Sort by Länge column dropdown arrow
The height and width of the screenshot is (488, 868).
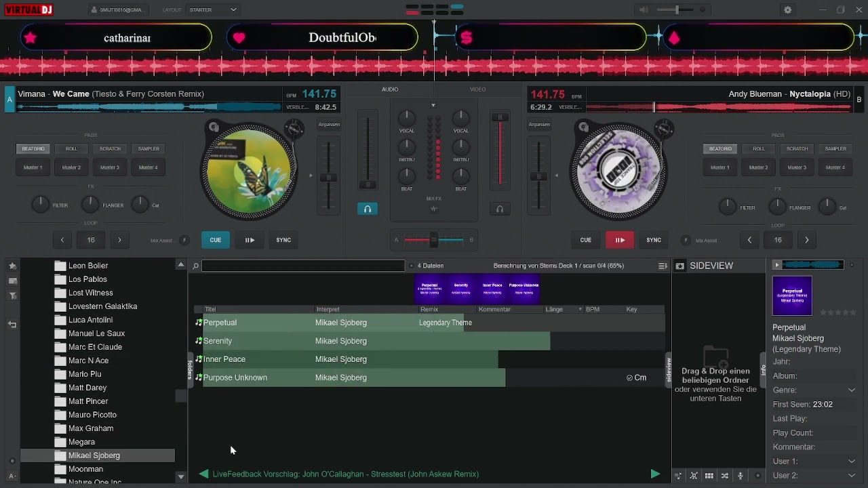click(580, 310)
